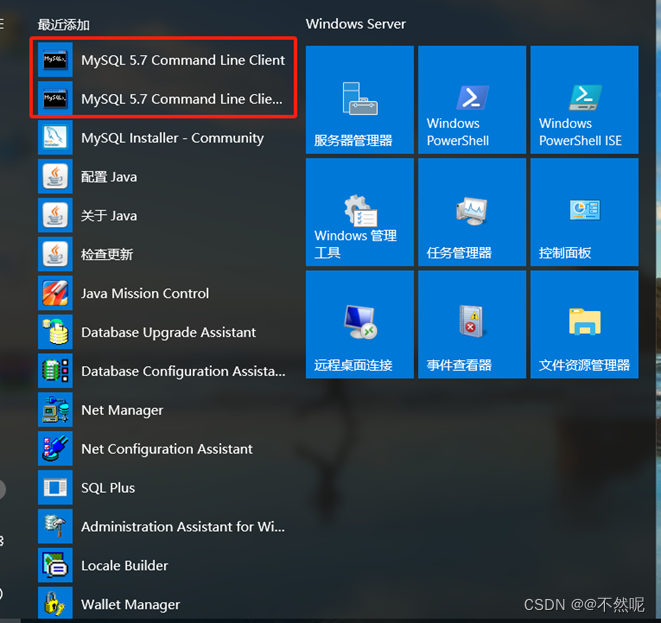Click the 'Net Manager' label
This screenshot has width=661, height=623.
[x=122, y=411]
